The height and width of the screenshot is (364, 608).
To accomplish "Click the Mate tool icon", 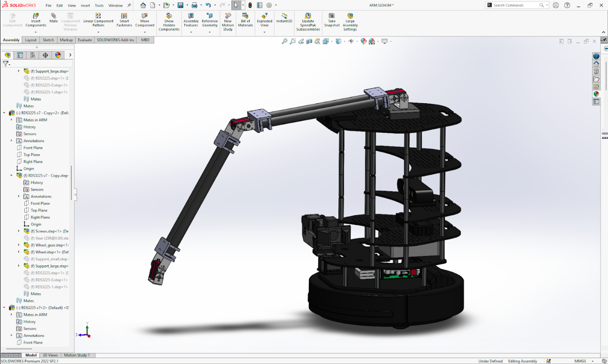I will click(x=53, y=16).
